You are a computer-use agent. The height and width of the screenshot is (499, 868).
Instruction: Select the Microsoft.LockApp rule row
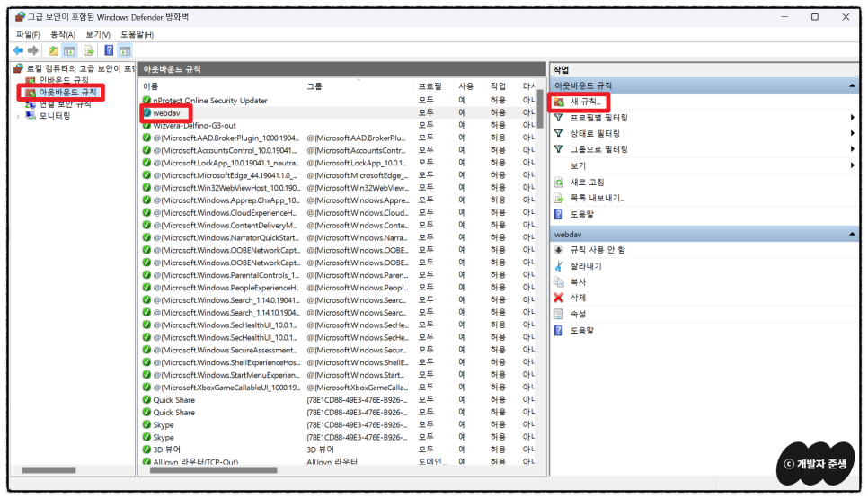tap(338, 163)
